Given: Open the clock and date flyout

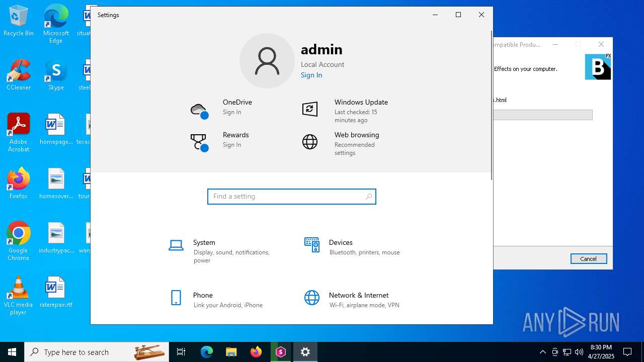Looking at the screenshot, I should tap(601, 352).
